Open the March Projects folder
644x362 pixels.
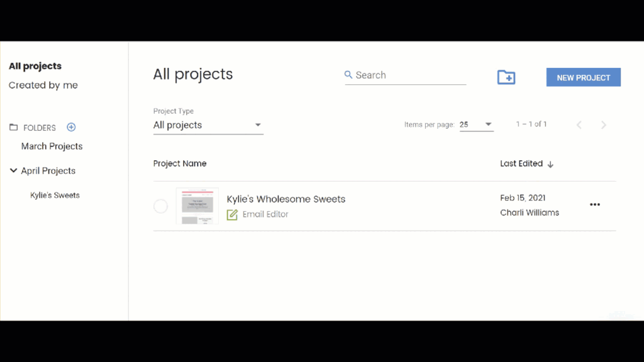click(x=52, y=146)
